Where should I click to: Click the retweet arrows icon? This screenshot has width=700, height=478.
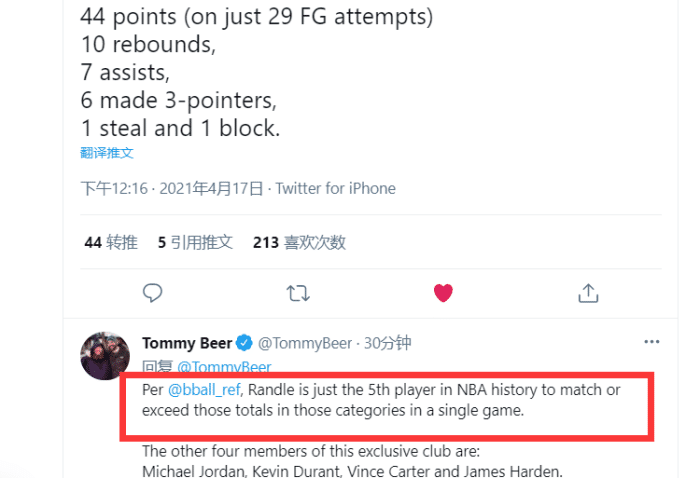(x=298, y=293)
